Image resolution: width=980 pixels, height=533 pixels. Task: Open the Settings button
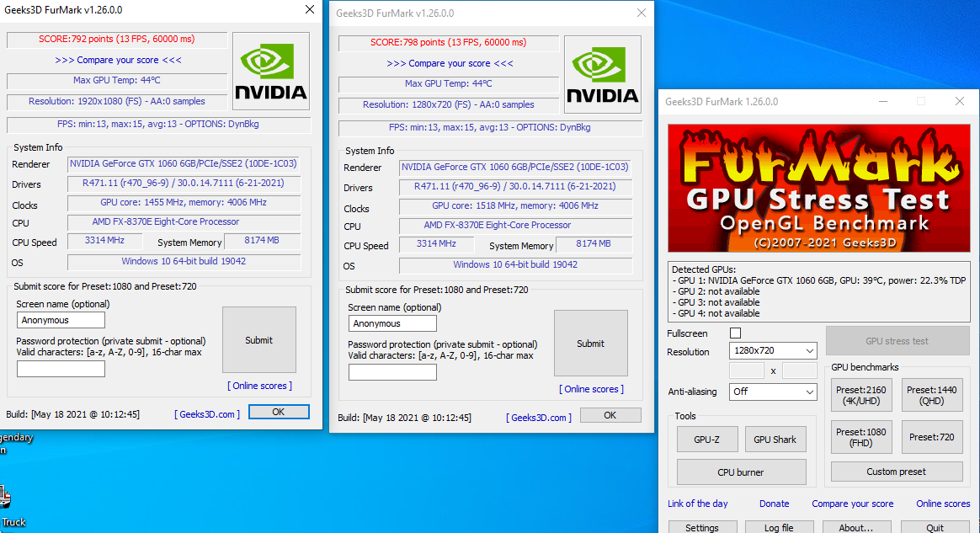702,528
